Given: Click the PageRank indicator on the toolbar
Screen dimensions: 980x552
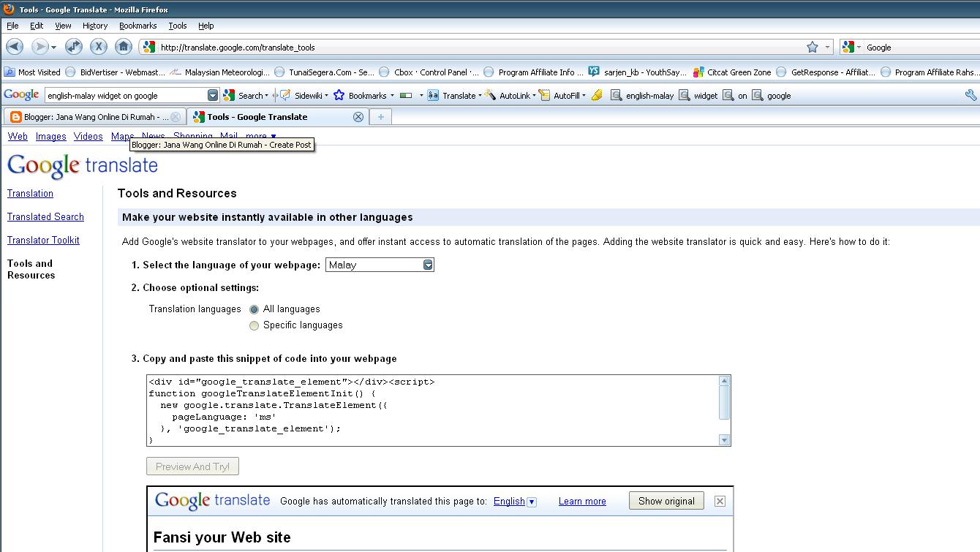Looking at the screenshot, I should (406, 95).
